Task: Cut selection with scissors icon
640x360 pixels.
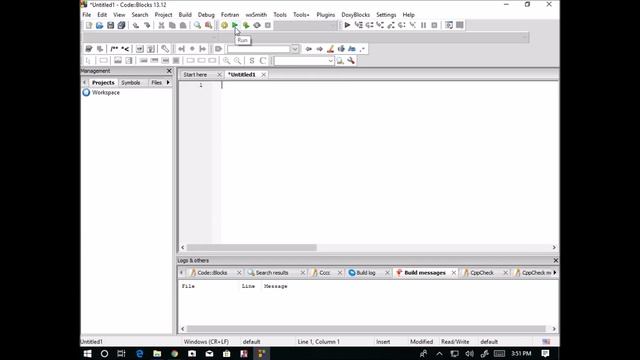Action: click(161, 25)
